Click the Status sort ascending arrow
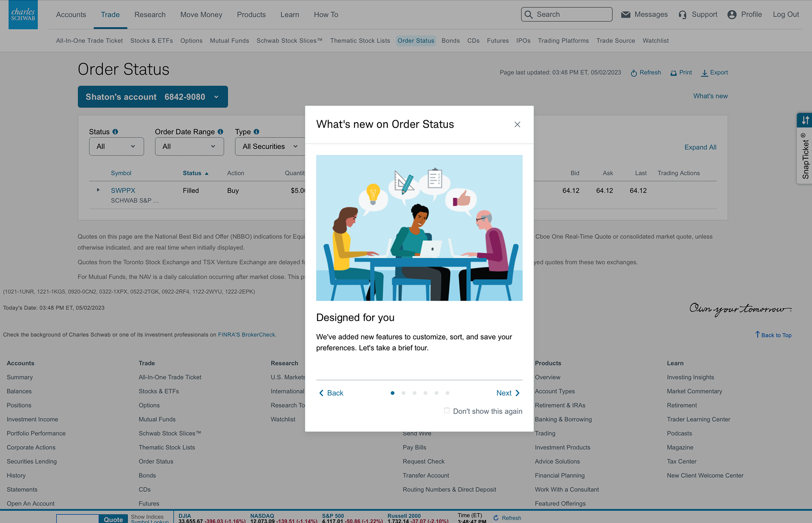 [206, 173]
